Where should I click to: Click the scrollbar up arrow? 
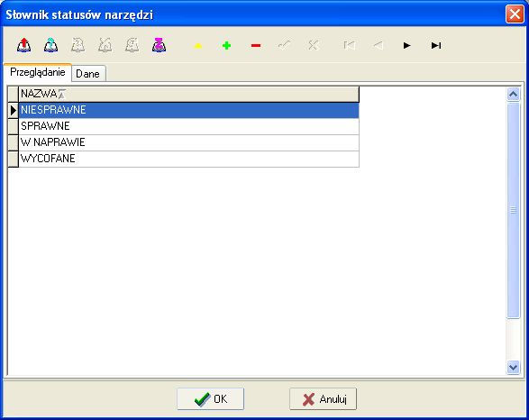[x=513, y=94]
